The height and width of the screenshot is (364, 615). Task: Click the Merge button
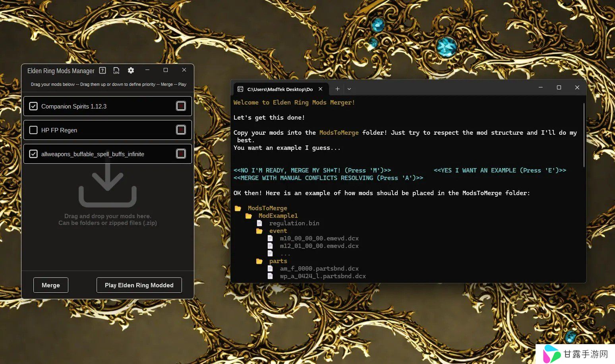[x=51, y=285]
